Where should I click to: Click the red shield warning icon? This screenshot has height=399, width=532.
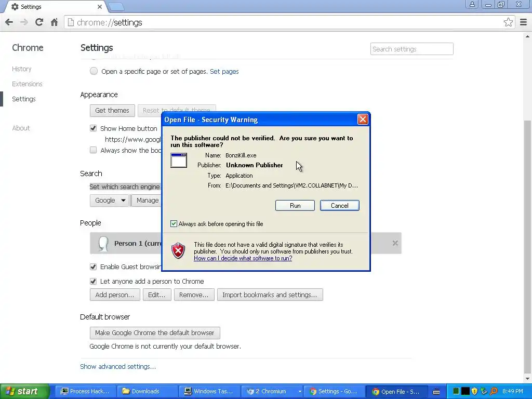(178, 251)
